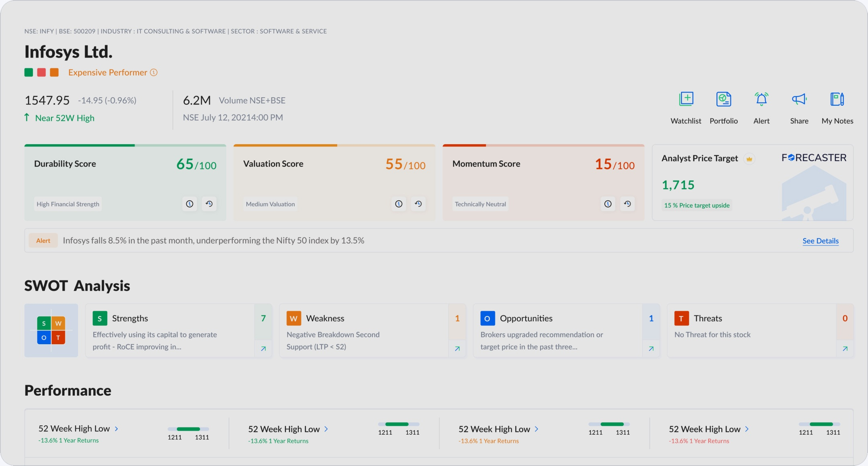Add stock to Watchlist icon
Image resolution: width=868 pixels, height=466 pixels.
686,99
